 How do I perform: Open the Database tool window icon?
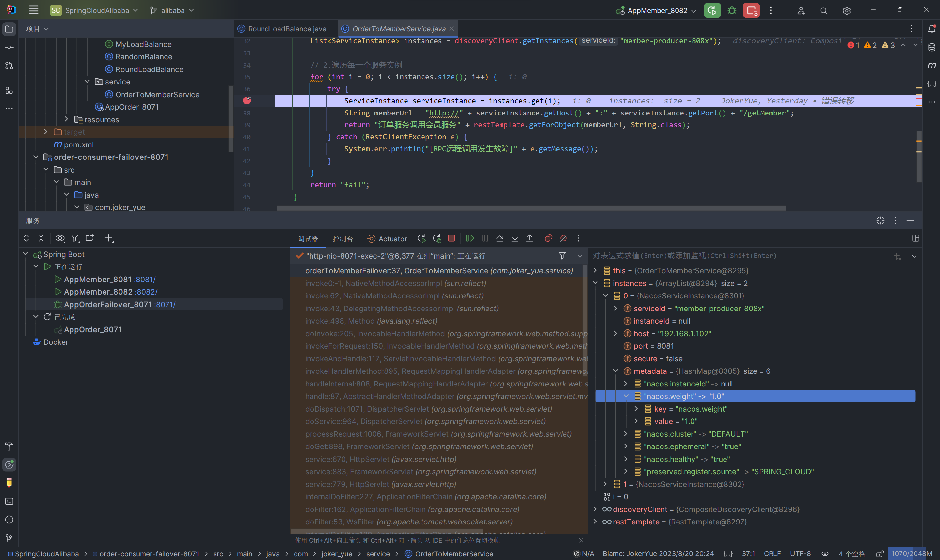[x=931, y=47]
